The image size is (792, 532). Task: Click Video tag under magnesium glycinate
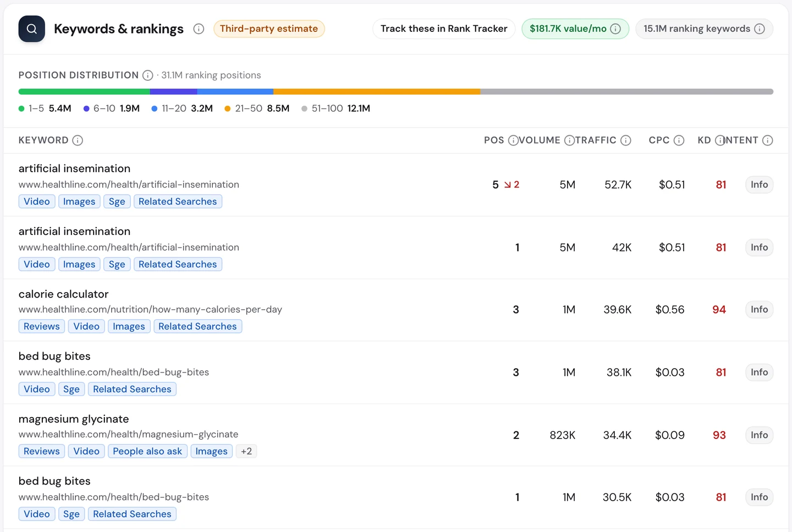(x=86, y=451)
